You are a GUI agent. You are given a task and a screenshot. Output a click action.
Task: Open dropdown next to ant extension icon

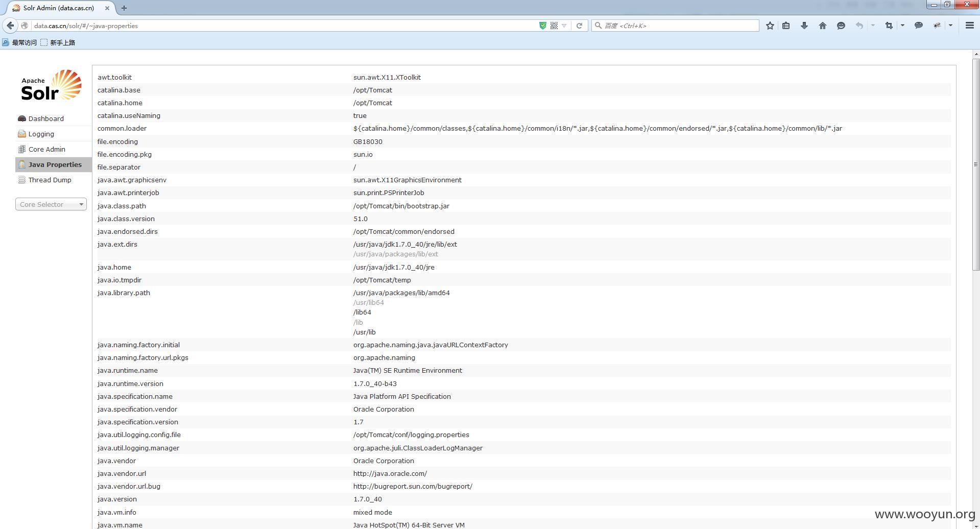click(950, 26)
